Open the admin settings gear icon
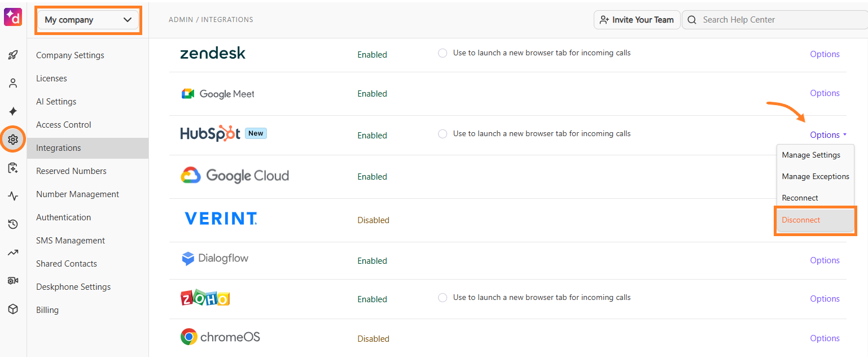Screen dimensions: 868x357 13,140
